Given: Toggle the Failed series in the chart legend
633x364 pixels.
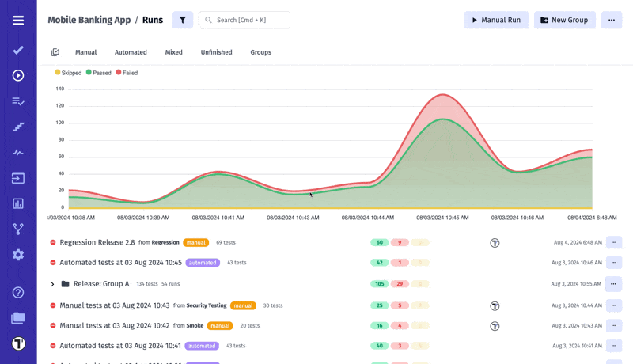Looking at the screenshot, I should coord(127,73).
